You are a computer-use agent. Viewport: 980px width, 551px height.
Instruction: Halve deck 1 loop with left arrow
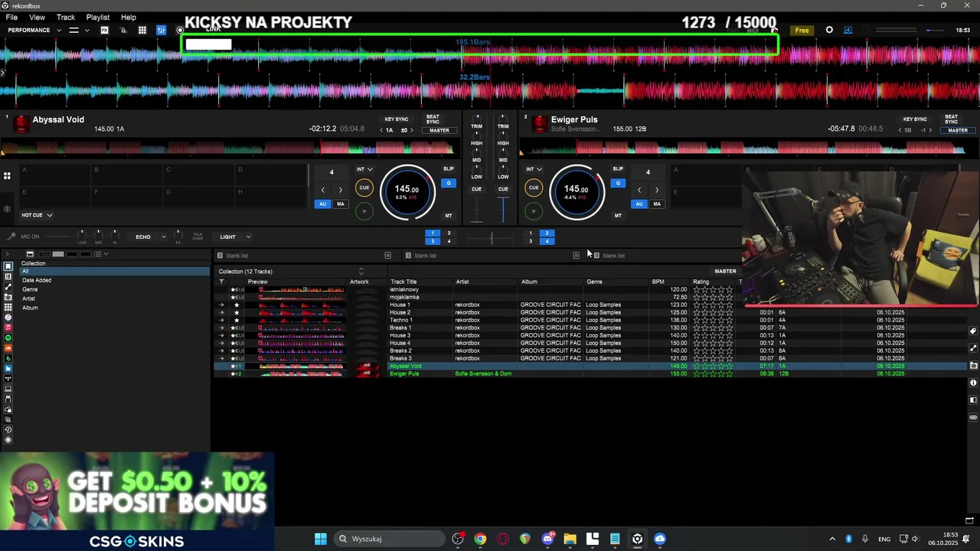click(x=322, y=190)
